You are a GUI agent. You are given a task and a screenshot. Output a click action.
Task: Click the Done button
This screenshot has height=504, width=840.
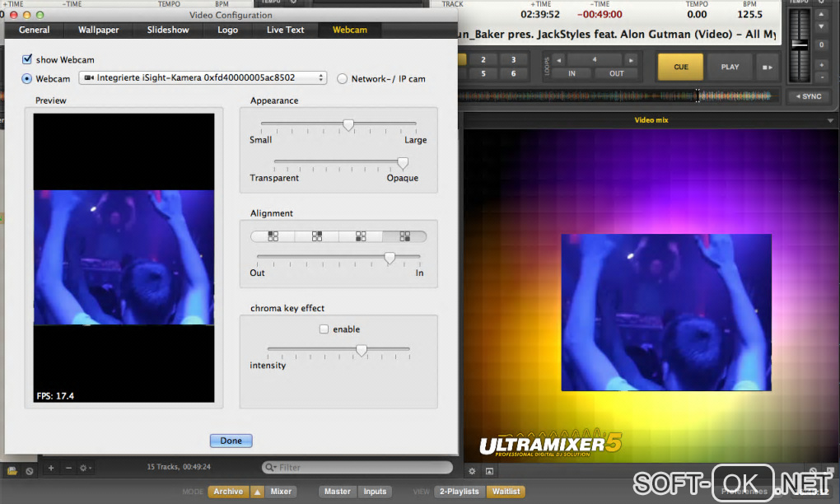click(231, 441)
